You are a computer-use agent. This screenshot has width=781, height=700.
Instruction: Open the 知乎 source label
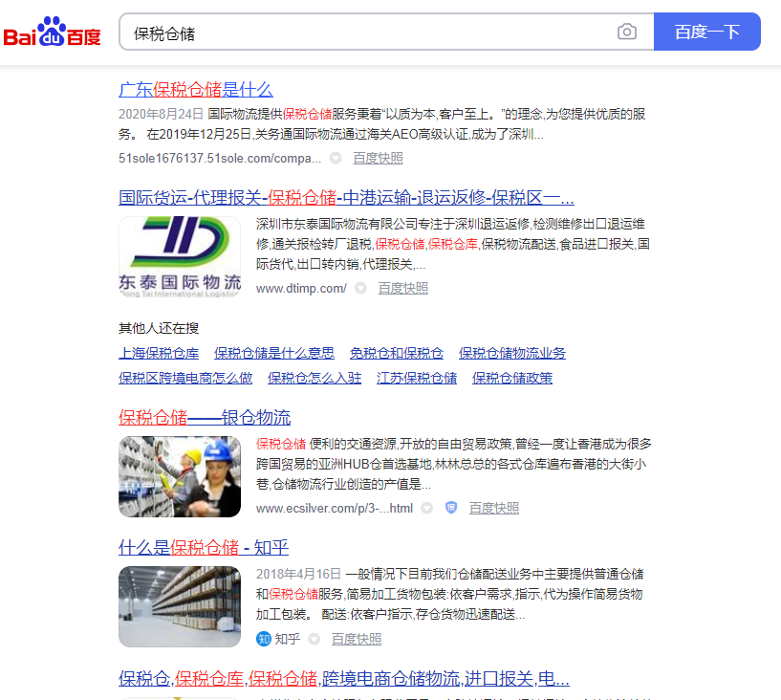pyautogui.click(x=288, y=639)
